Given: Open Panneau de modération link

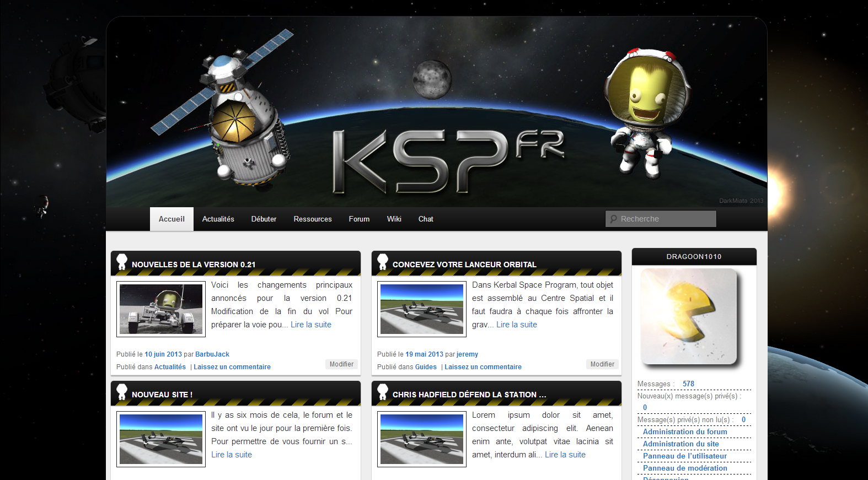Looking at the screenshot, I should [685, 468].
